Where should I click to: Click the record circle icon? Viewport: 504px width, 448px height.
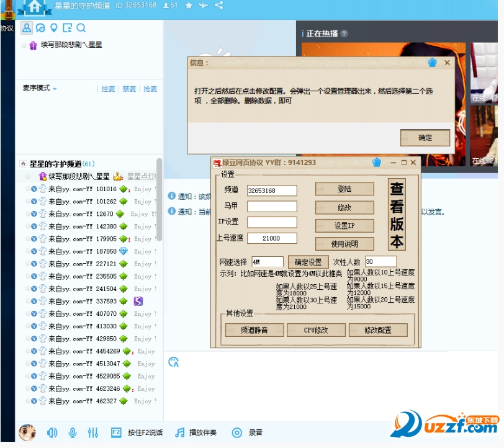click(x=237, y=433)
